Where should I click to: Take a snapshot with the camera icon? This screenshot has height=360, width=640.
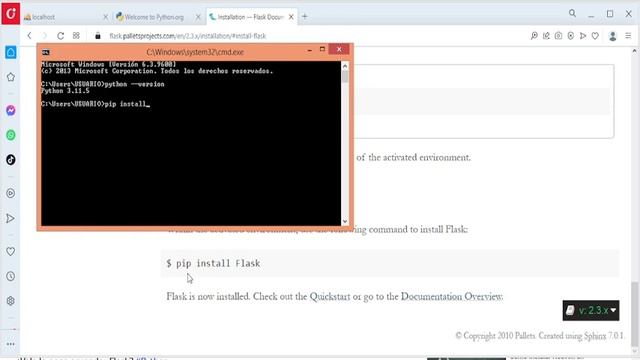click(558, 36)
